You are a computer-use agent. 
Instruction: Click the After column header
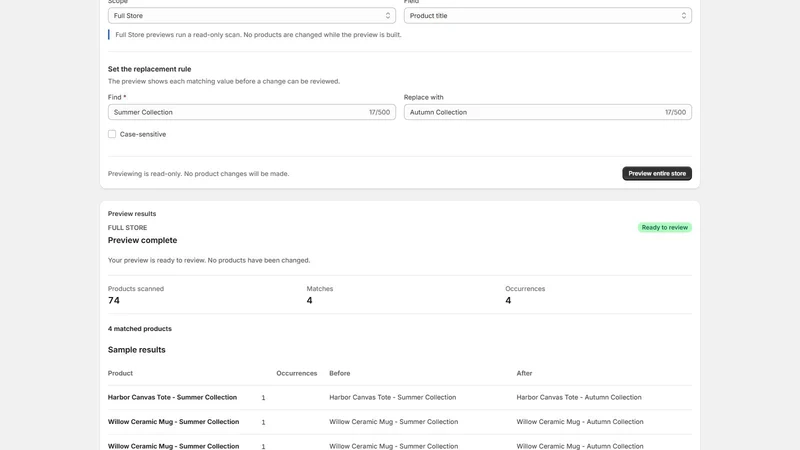[x=524, y=373]
